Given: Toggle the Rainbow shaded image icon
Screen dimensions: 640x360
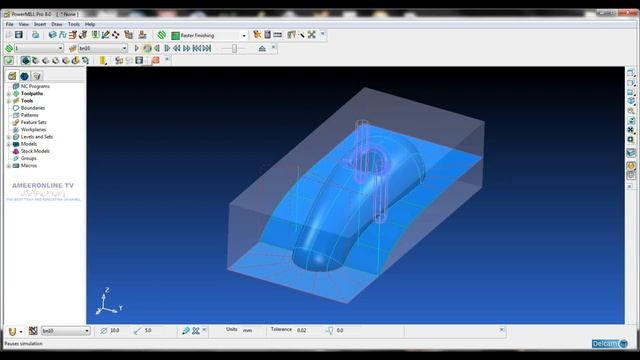Looking at the screenshot, I should pyautogui.click(x=66, y=60).
